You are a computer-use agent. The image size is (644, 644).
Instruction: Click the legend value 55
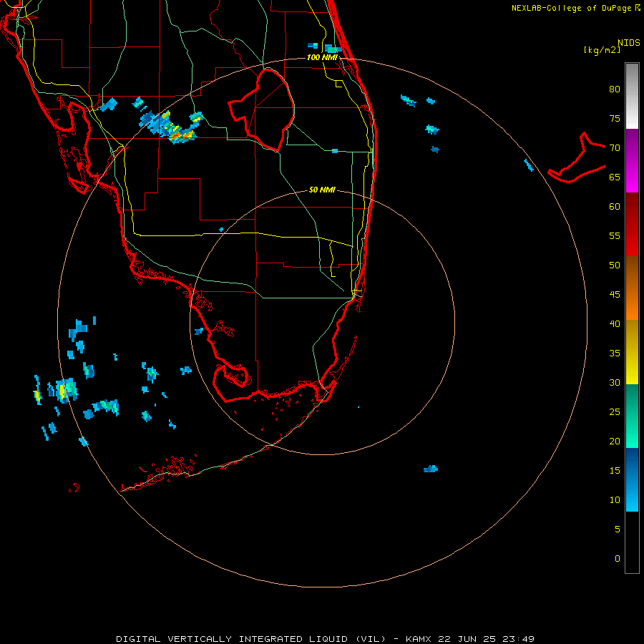[615, 236]
